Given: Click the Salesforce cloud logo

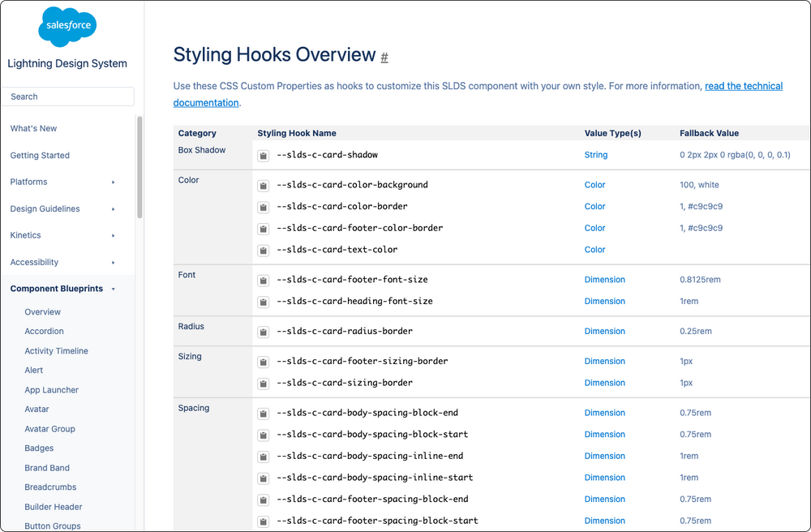Looking at the screenshot, I should point(67,27).
